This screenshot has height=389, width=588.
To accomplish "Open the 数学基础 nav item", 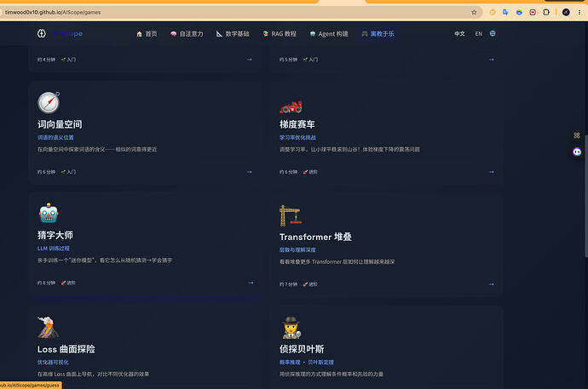I will click(233, 34).
